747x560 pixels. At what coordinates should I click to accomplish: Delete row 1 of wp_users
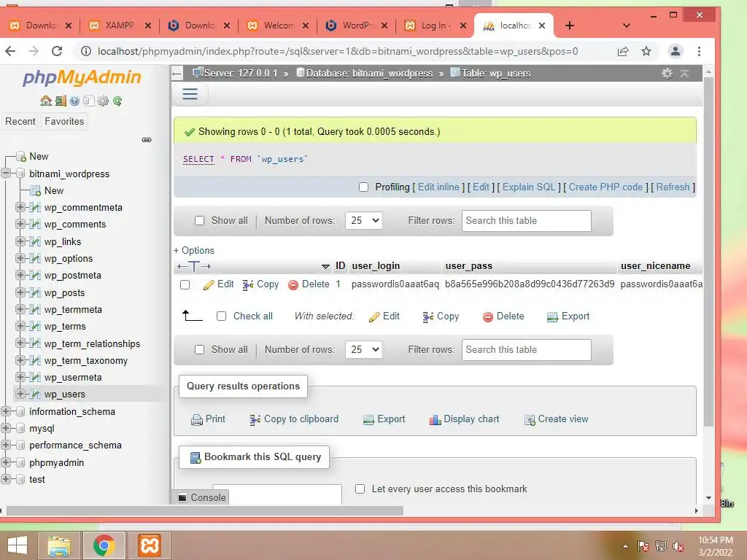point(309,284)
